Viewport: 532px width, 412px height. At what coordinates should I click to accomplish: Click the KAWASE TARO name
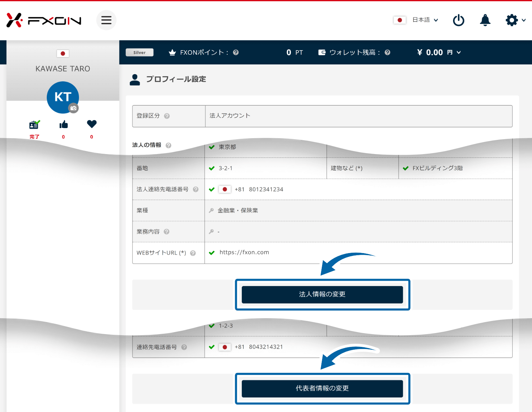point(63,69)
